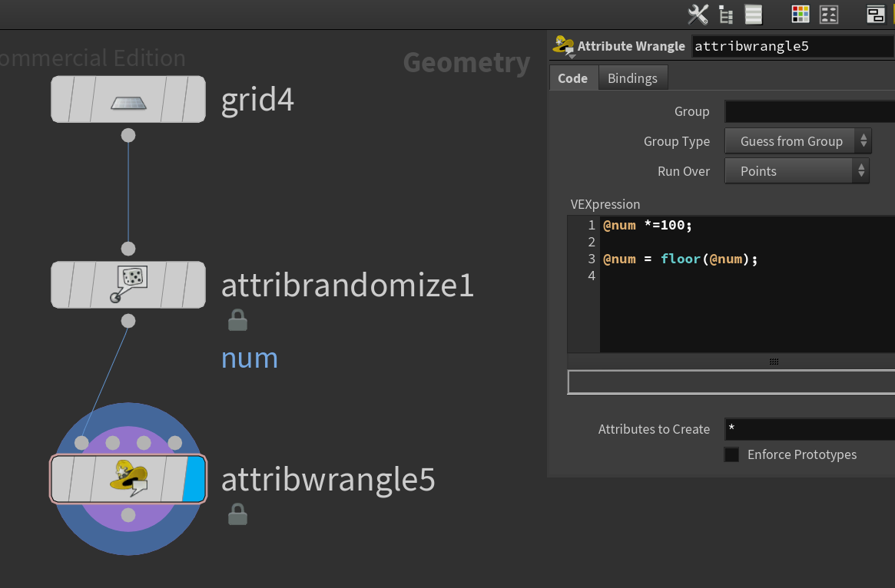Image resolution: width=895 pixels, height=588 pixels.
Task: Toggle the bypass flag on attribrandomize1 node
Action: pyautogui.click(x=81, y=285)
